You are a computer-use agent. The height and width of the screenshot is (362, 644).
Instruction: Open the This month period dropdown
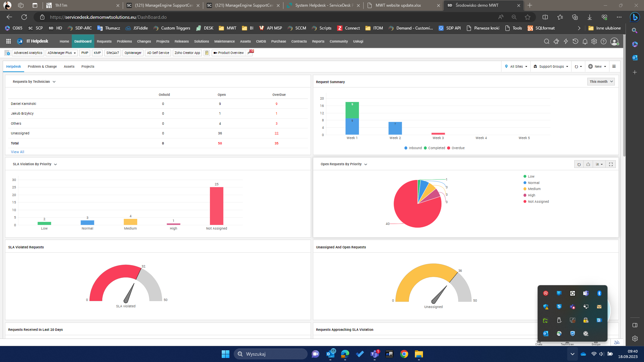point(601,81)
